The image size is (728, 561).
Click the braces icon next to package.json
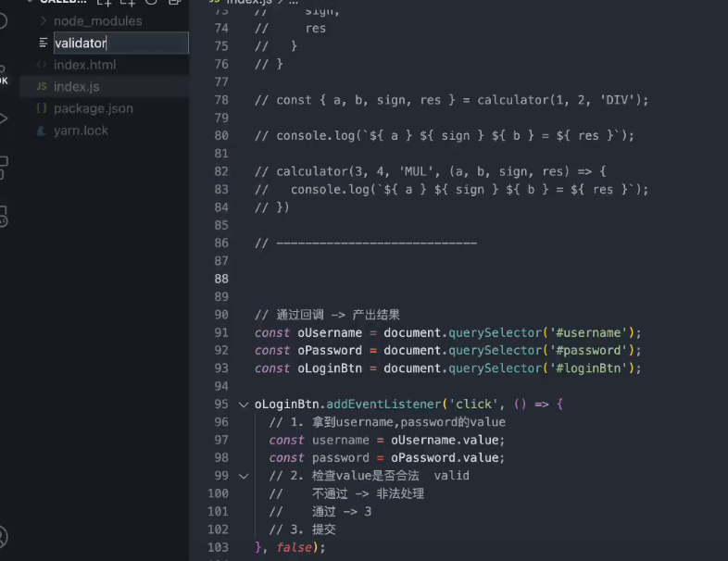pos(42,108)
